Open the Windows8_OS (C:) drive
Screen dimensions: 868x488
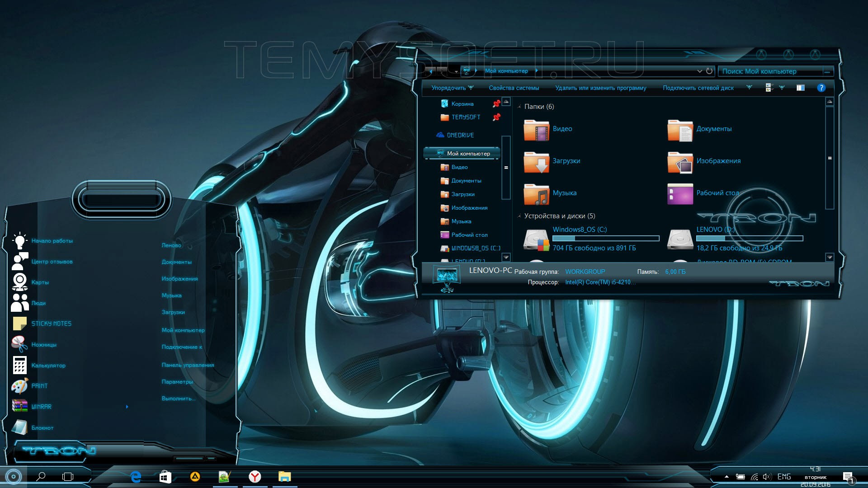[591, 239]
